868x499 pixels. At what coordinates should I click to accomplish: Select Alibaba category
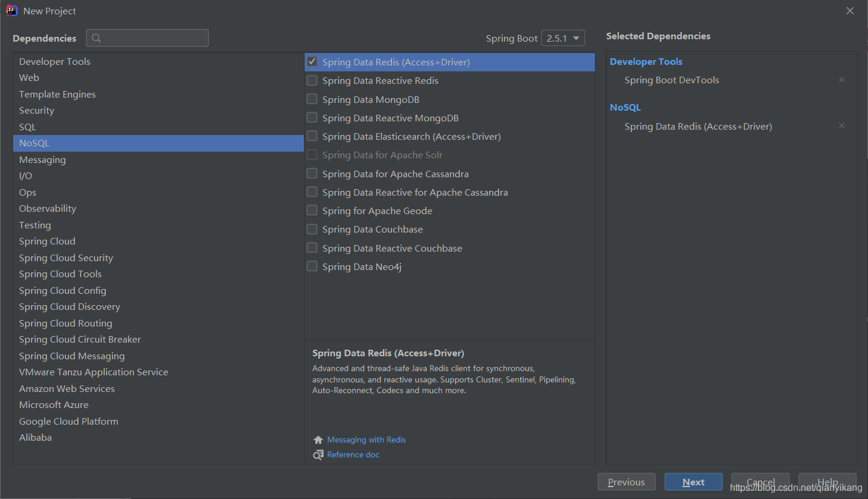point(158,438)
